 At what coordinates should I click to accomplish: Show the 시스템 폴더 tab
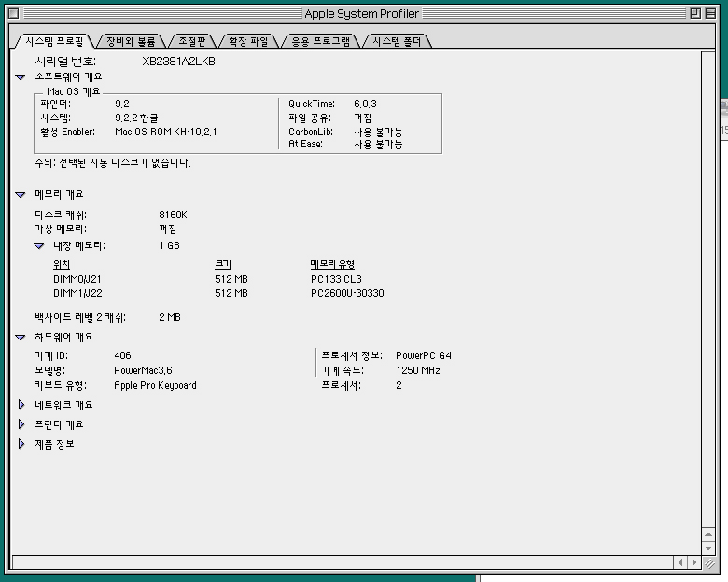pyautogui.click(x=397, y=42)
